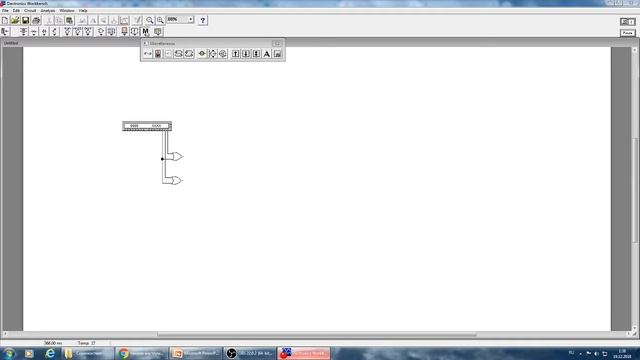The image size is (640, 360).
Task: Toggle the simulation power switch
Action: [x=627, y=22]
